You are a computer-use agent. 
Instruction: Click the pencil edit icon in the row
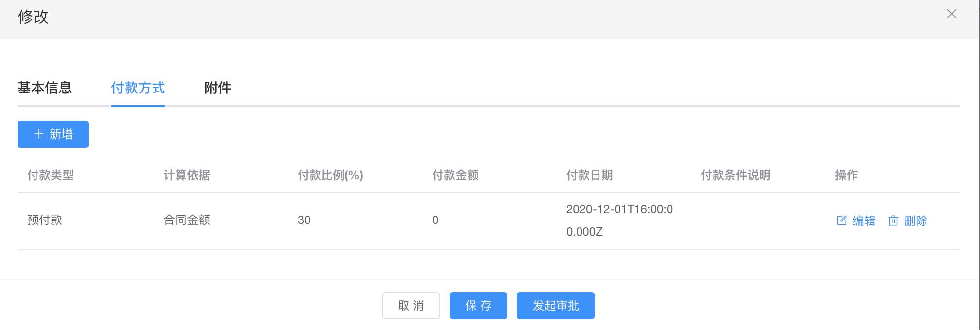pyautogui.click(x=842, y=220)
